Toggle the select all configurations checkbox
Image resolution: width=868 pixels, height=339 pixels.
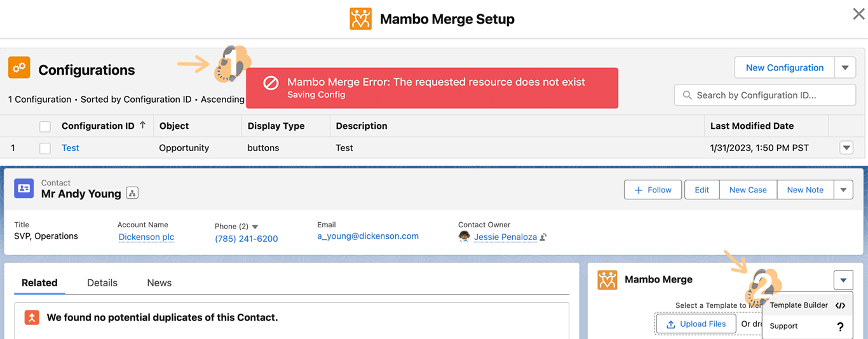(45, 126)
